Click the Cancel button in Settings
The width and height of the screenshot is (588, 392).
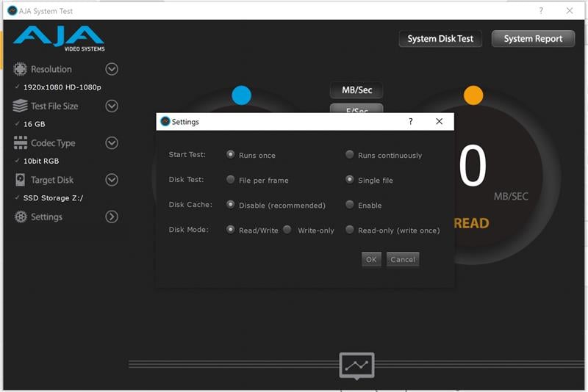coord(403,259)
